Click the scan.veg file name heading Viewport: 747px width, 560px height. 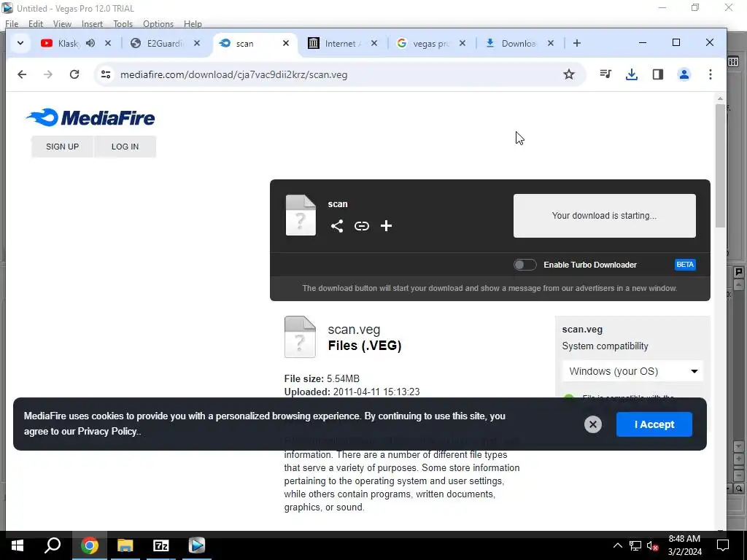(354, 330)
